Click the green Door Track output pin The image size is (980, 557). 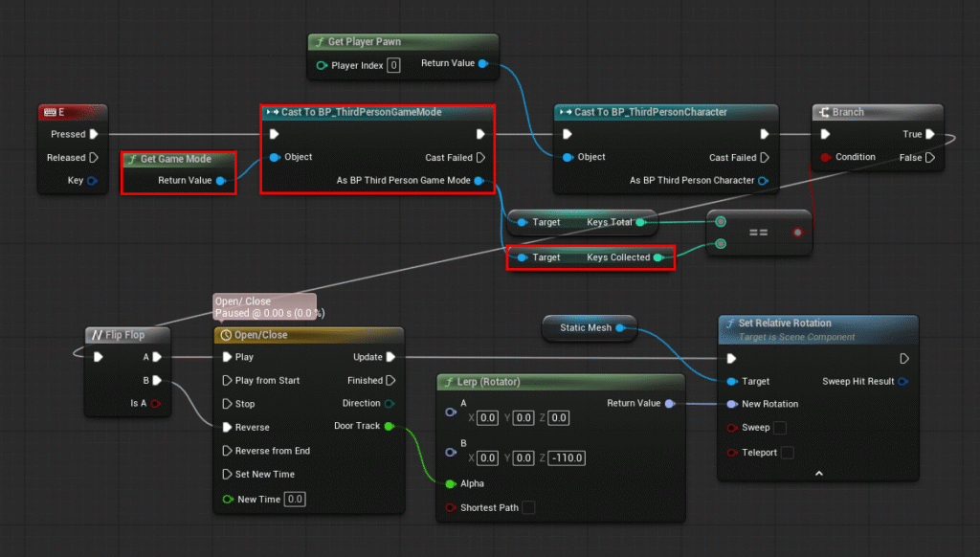coord(389,426)
